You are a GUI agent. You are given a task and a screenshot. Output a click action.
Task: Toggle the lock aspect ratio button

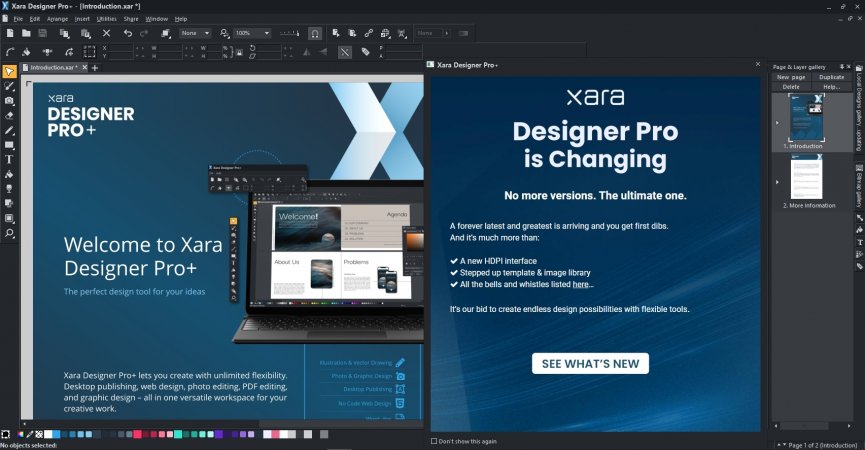(x=239, y=52)
